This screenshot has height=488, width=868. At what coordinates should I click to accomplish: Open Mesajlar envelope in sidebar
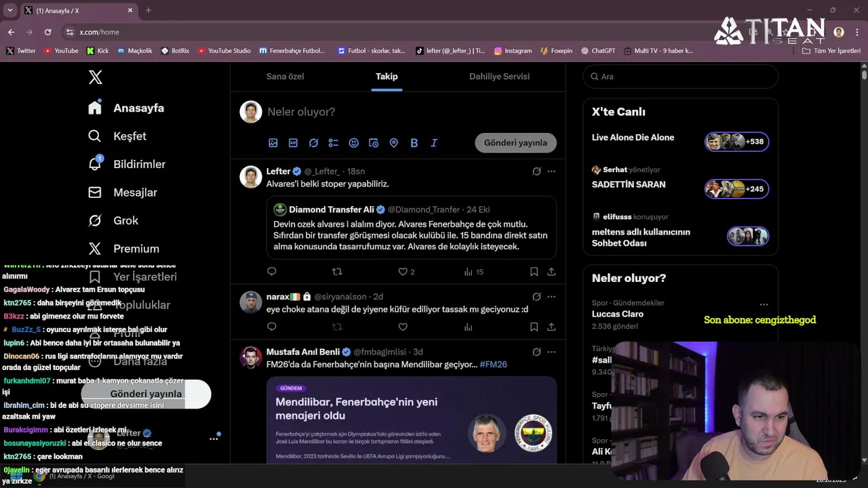click(x=123, y=192)
